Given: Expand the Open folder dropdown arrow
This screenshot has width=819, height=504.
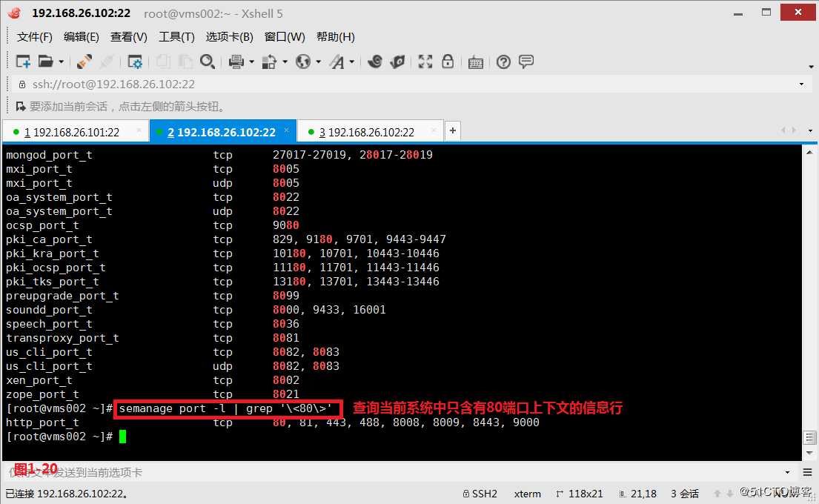Looking at the screenshot, I should 61,62.
